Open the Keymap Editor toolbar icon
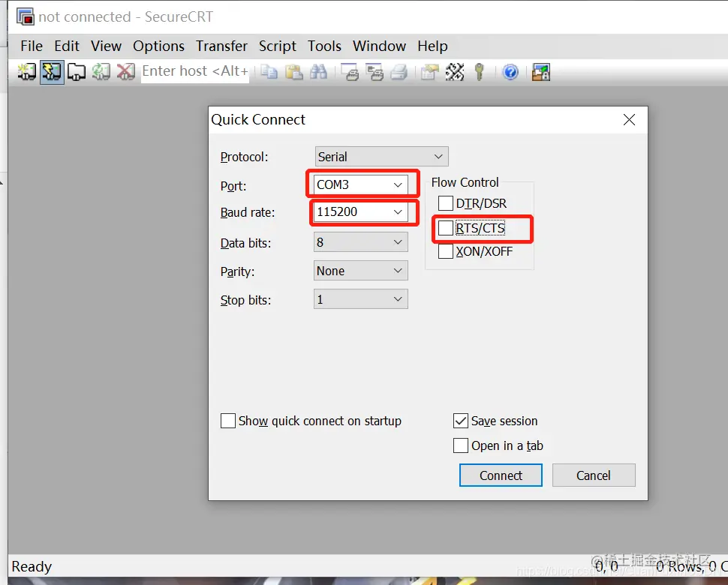728x585 pixels. pyautogui.click(x=455, y=72)
